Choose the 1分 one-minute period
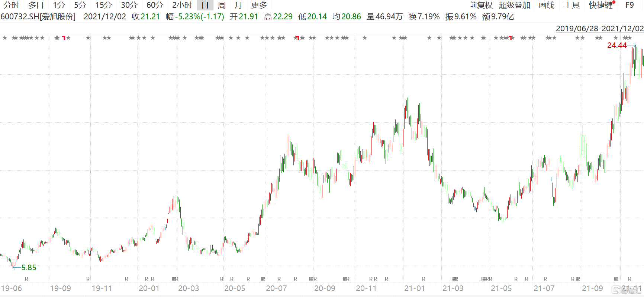 click(x=59, y=5)
